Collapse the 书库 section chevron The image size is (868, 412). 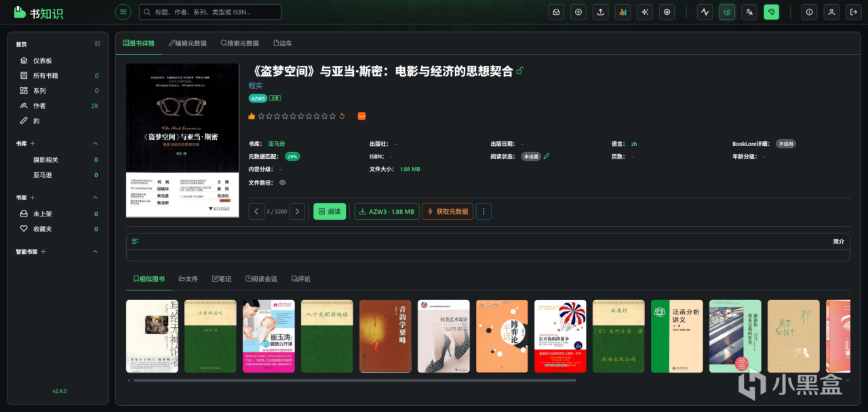click(x=95, y=143)
